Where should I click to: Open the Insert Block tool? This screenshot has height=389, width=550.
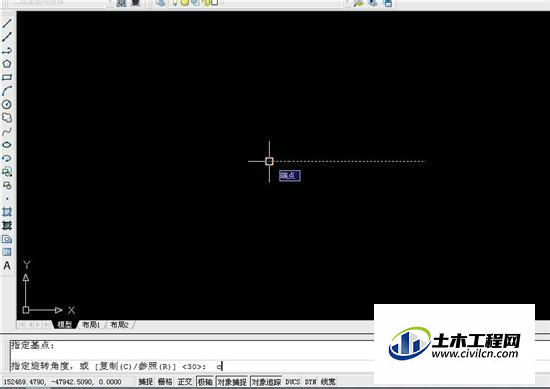[x=7, y=172]
